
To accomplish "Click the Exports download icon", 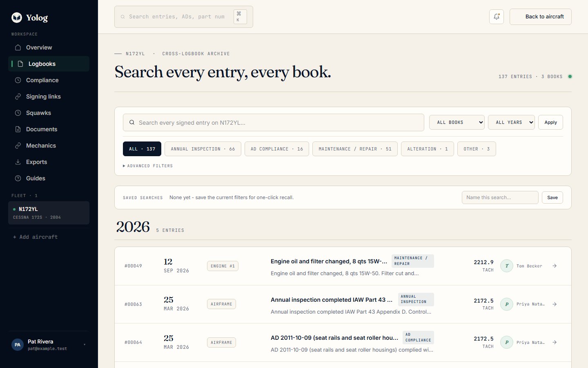I will tap(18, 162).
